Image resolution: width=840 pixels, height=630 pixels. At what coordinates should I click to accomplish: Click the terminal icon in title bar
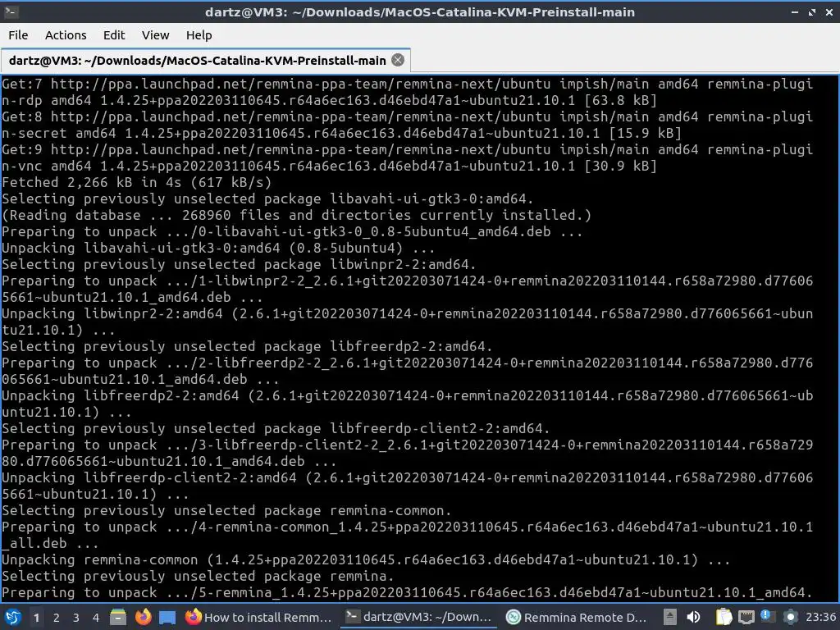pos(11,11)
